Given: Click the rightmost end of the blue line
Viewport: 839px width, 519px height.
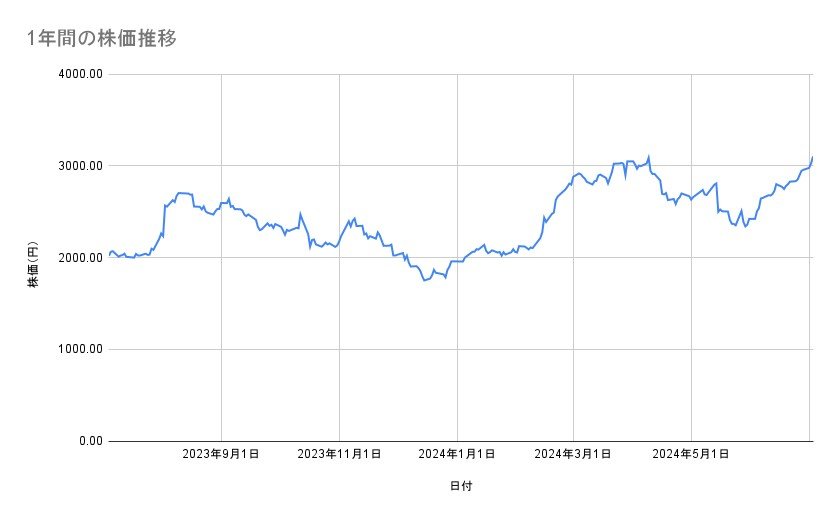Looking at the screenshot, I should 812,157.
